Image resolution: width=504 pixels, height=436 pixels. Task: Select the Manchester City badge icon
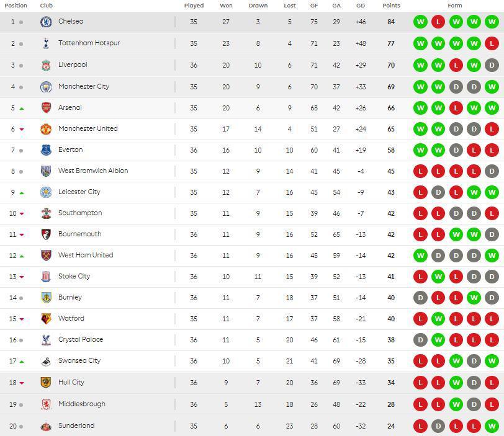pos(46,87)
